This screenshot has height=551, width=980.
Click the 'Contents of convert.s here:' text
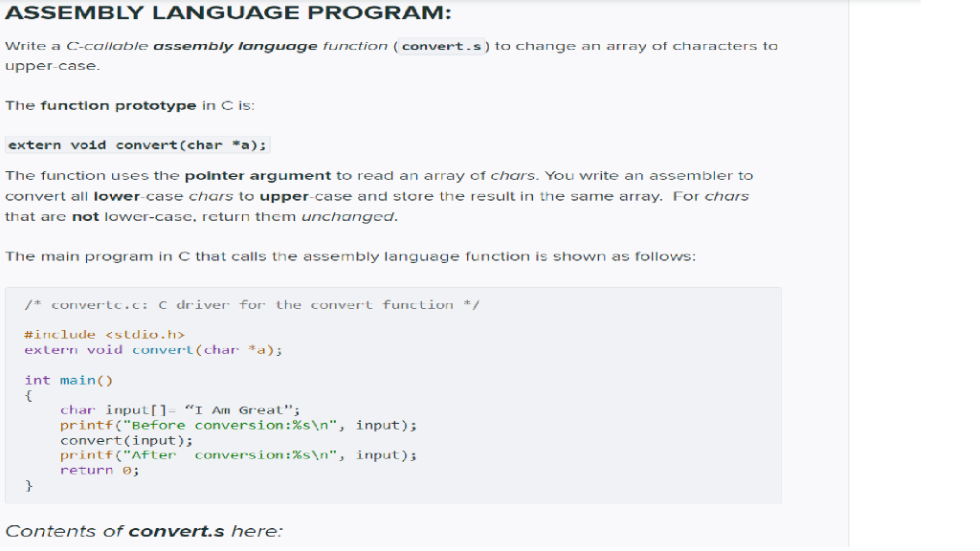coord(144,531)
